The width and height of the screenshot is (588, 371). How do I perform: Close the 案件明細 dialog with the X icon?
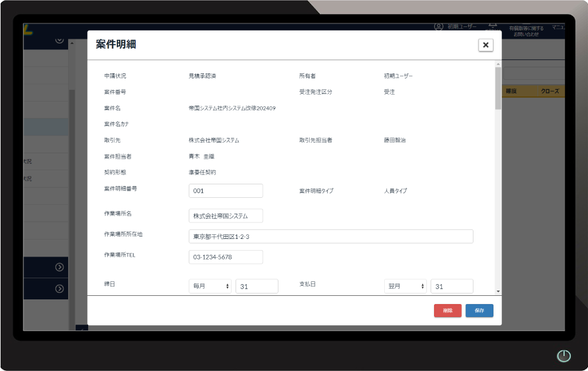(x=486, y=45)
